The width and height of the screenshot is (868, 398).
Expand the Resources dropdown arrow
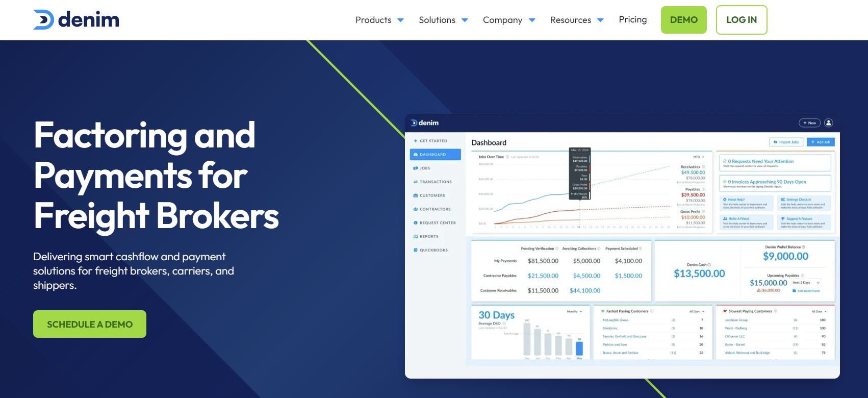(x=600, y=20)
